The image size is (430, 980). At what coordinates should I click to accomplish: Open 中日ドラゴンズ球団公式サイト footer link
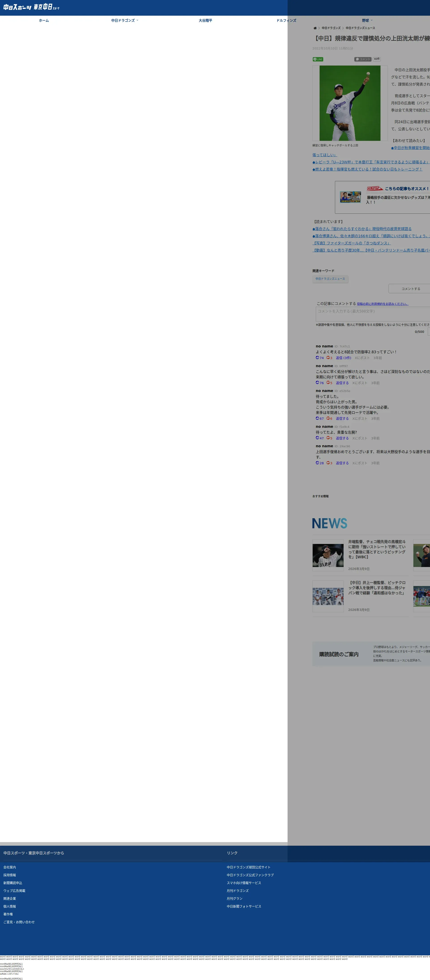(x=249, y=867)
